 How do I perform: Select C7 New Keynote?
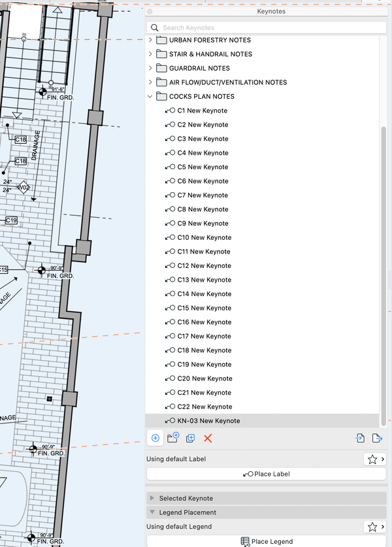click(203, 195)
